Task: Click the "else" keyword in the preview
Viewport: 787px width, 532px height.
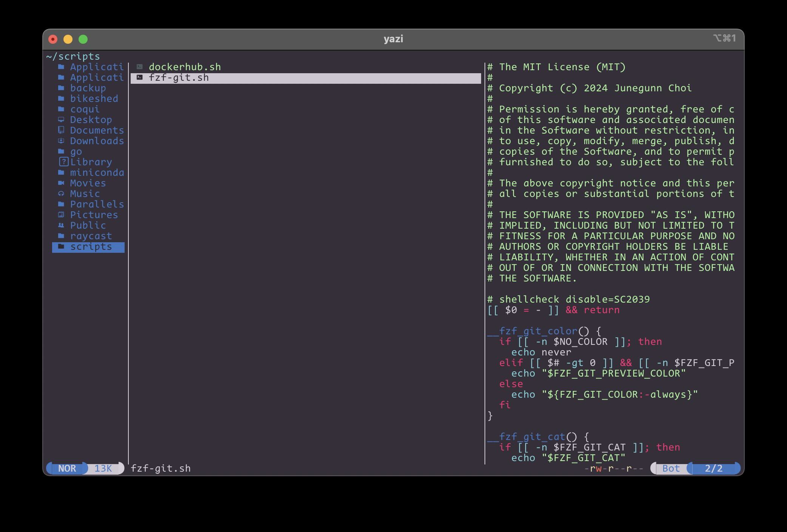Action: [511, 384]
